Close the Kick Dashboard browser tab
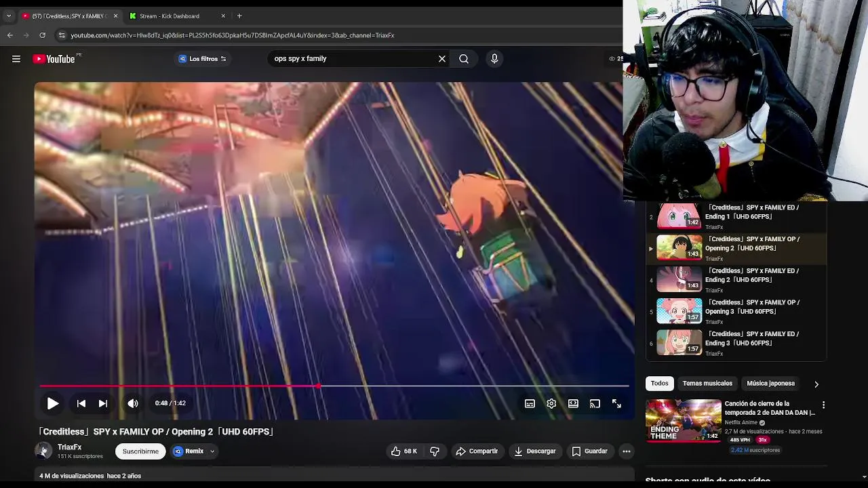 point(223,16)
